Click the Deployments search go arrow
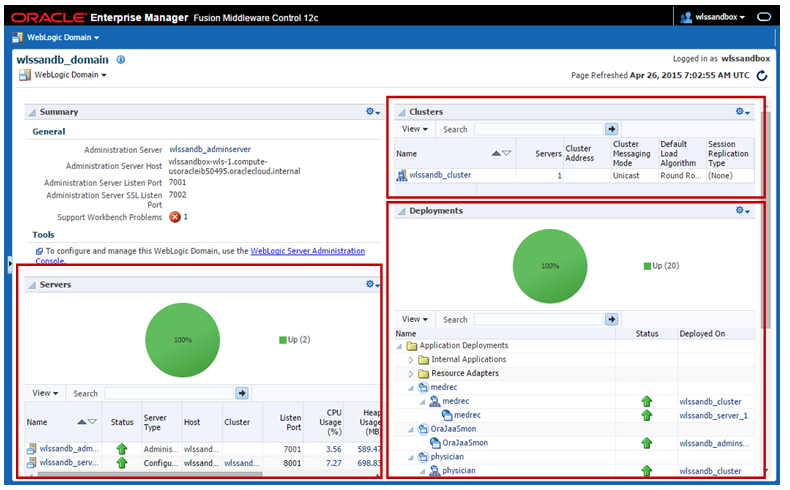 611,319
